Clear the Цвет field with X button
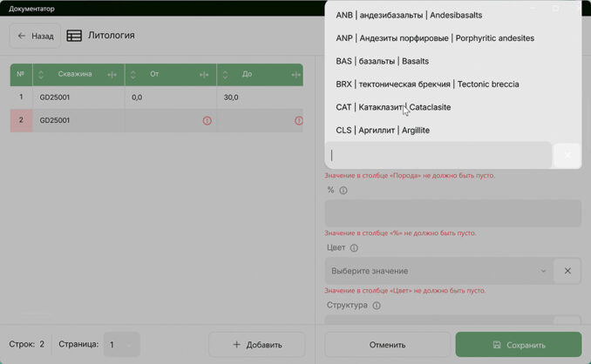Screen dimensions: 591x364 [x=567, y=271]
